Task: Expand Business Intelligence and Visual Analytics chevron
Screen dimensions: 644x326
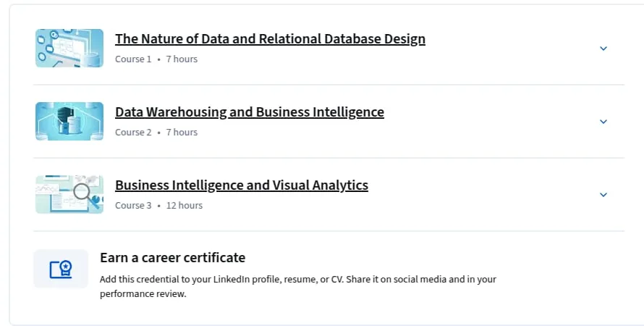Action: click(x=603, y=195)
